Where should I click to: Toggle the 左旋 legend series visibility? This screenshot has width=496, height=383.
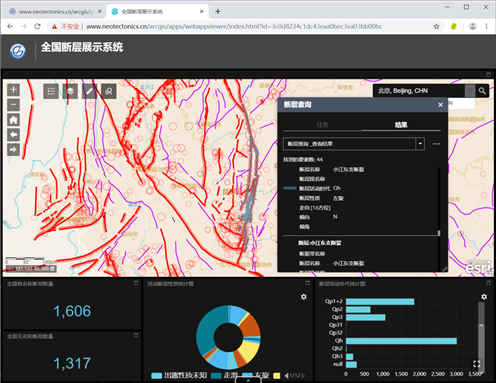pyautogui.click(x=256, y=376)
